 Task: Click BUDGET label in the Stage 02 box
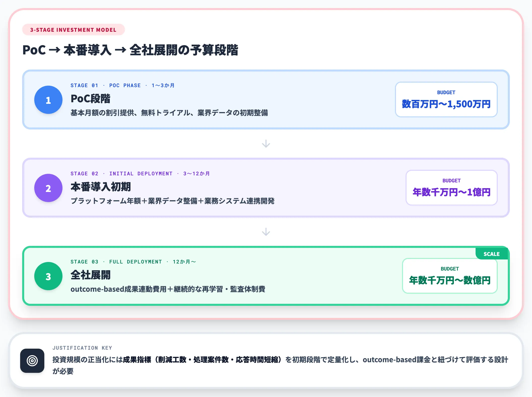pyautogui.click(x=451, y=181)
